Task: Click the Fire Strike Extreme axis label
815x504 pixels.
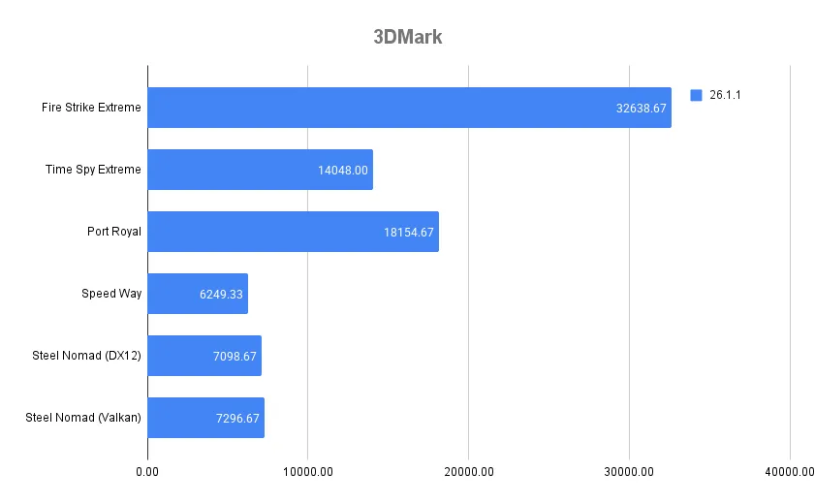Action: 91,108
